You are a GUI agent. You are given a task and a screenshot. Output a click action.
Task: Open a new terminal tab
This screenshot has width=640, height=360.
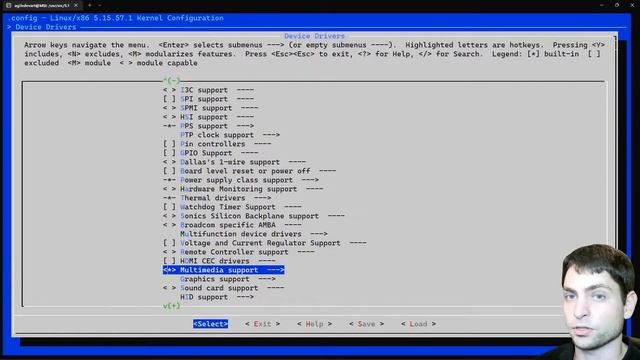(90, 5)
